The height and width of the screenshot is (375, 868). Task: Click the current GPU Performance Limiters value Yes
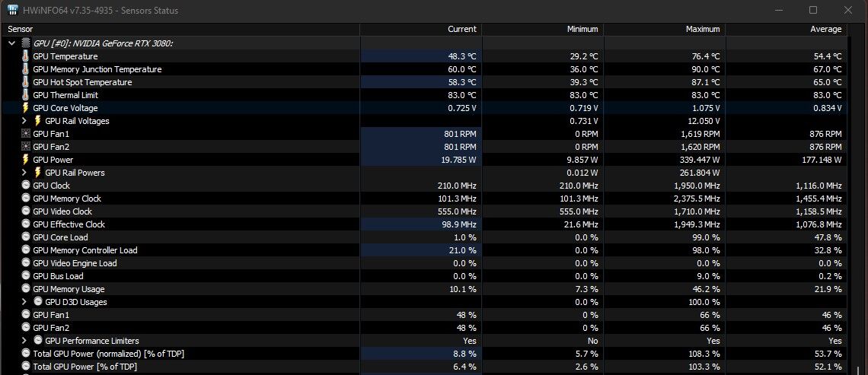470,340
